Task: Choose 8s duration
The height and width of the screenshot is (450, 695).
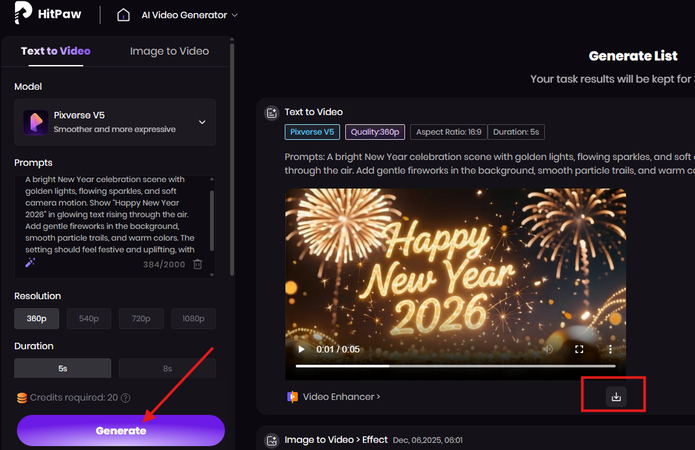Action: tap(167, 368)
